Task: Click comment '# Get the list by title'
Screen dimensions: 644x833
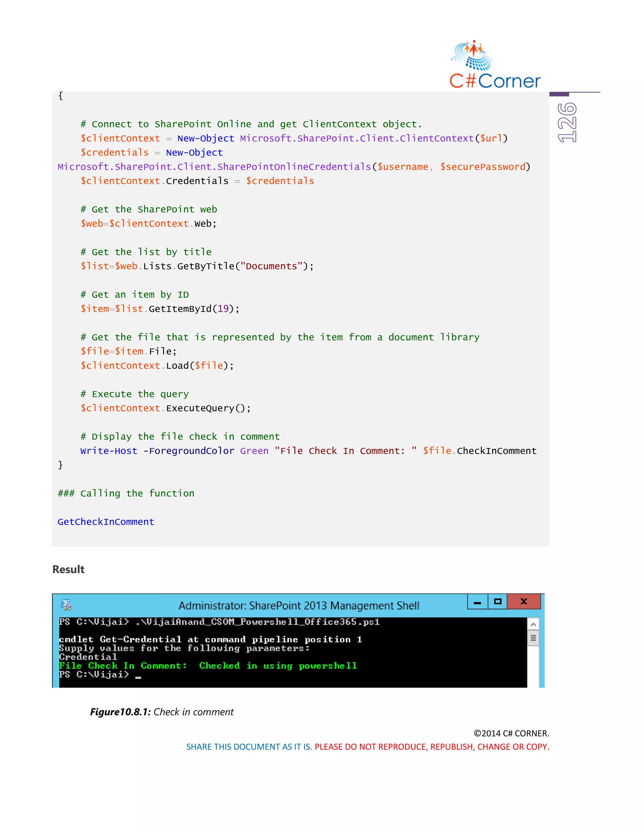Action: tap(146, 252)
